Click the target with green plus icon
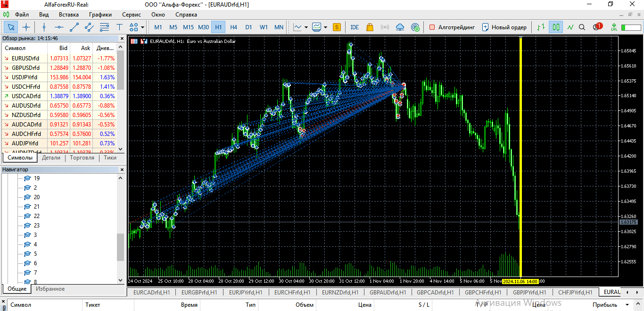The width and height of the screenshot is (644, 311). [415, 27]
